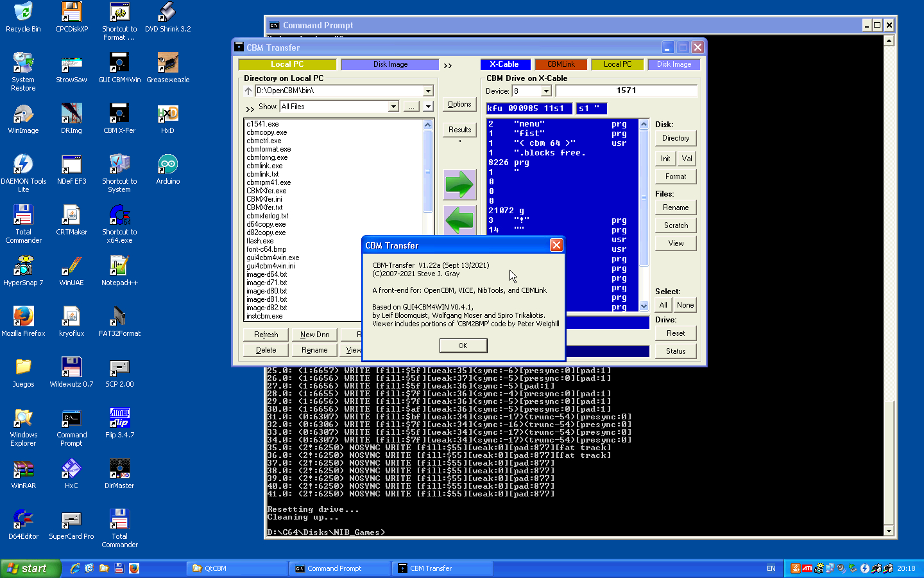Viewport: 924px width, 578px height.
Task: Select cbmcopy.exe in local file list
Action: [x=267, y=132]
